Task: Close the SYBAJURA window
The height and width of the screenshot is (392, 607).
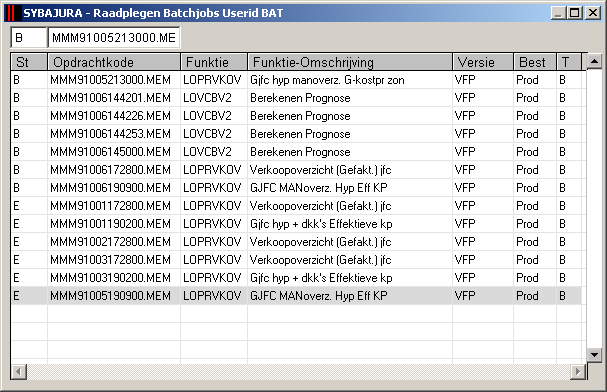Action: 593,13
